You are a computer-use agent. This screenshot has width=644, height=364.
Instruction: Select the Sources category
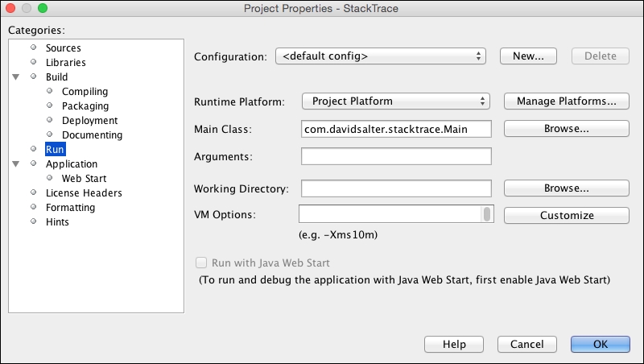pyautogui.click(x=64, y=48)
